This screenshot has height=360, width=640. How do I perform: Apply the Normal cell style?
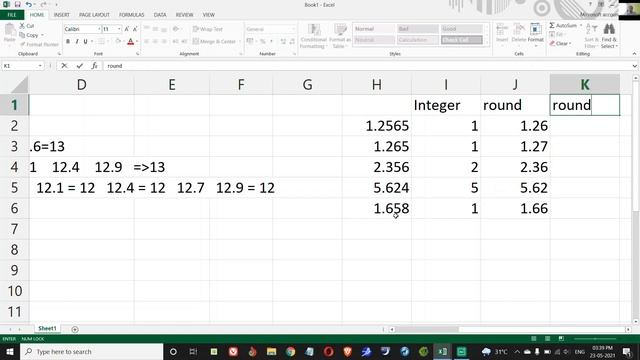(x=373, y=29)
